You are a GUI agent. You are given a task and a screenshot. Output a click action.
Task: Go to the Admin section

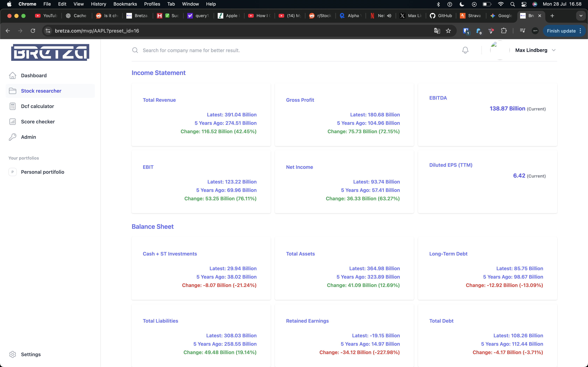[x=28, y=137]
